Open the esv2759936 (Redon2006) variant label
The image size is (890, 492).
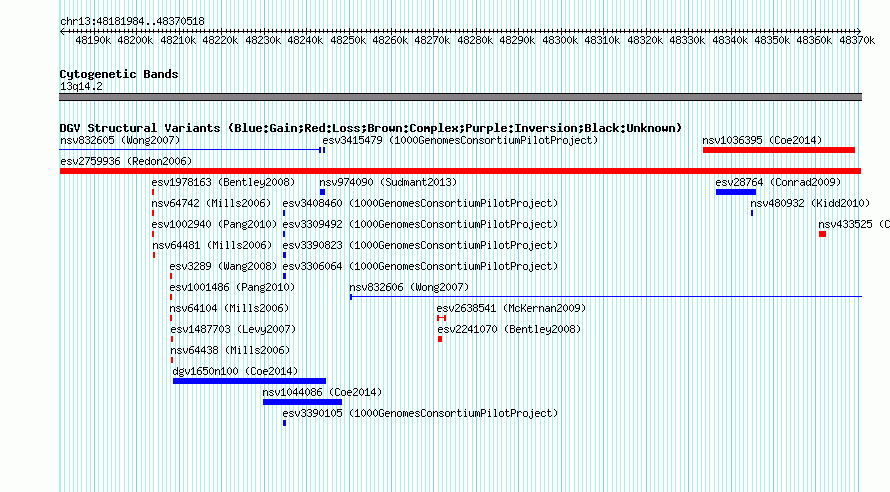(x=126, y=161)
